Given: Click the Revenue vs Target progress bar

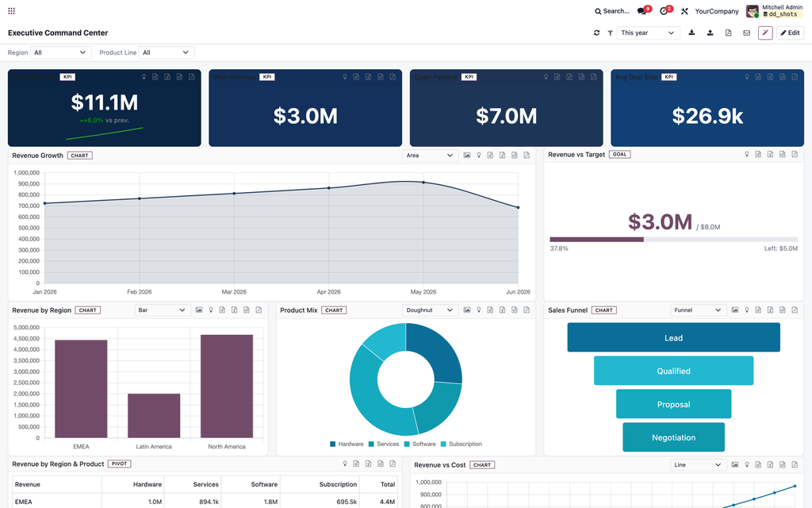Looking at the screenshot, I should pos(674,240).
